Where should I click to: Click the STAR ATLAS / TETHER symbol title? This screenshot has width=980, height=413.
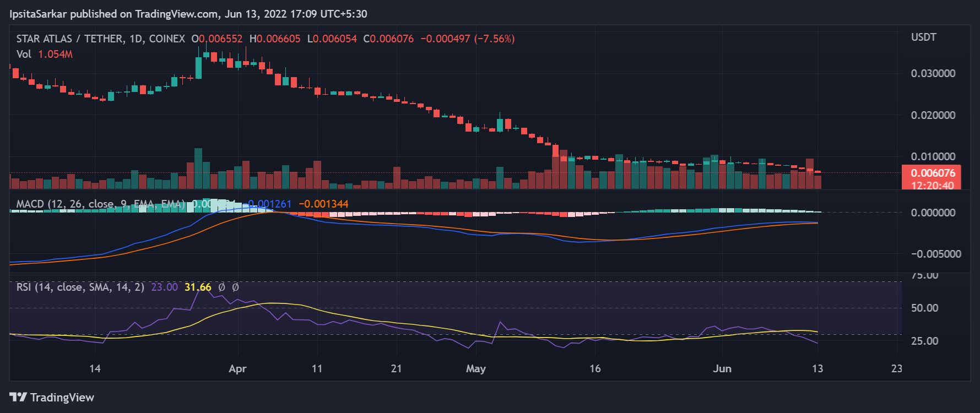(101, 39)
